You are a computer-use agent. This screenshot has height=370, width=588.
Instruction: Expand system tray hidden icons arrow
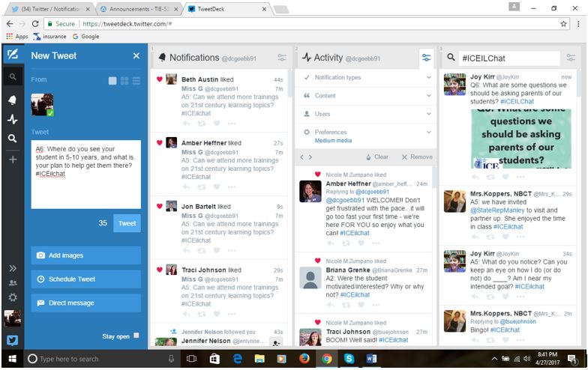click(494, 359)
